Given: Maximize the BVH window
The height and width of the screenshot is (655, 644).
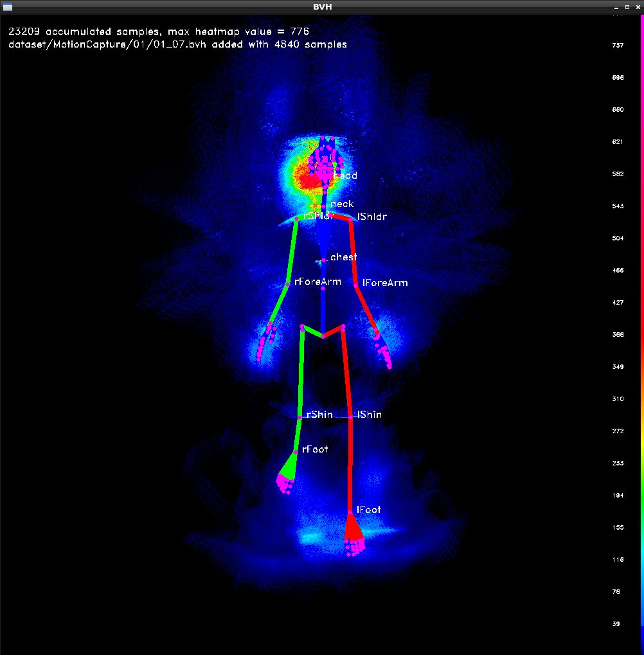Looking at the screenshot, I should pos(627,6).
